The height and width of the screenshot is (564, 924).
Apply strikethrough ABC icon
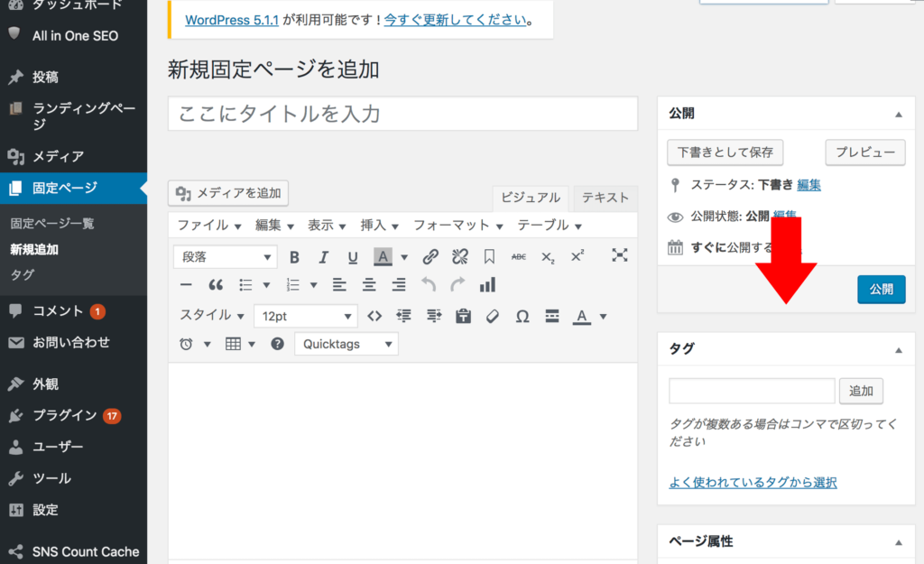tap(519, 256)
